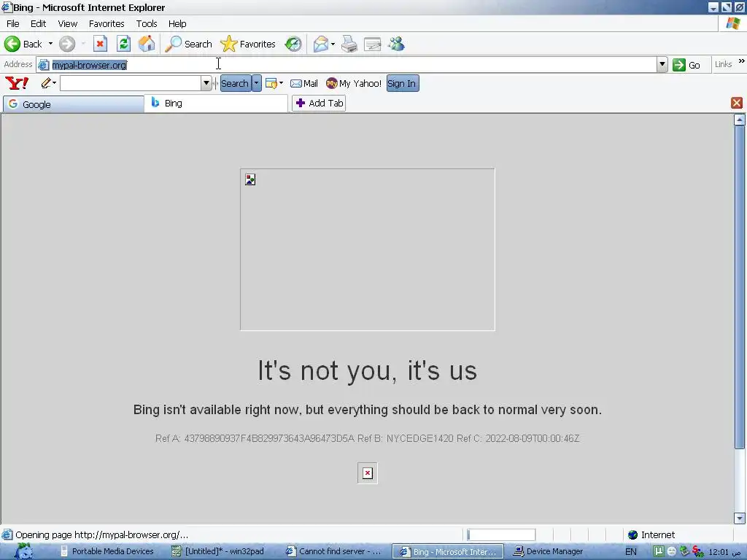Select the Bing tab
The width and height of the screenshot is (747, 560).
click(x=216, y=104)
